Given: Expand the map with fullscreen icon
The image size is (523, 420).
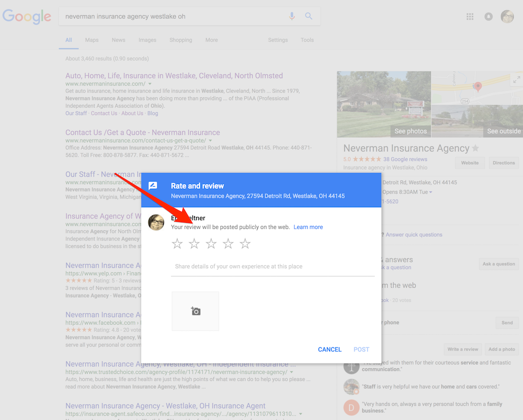Looking at the screenshot, I should tap(516, 80).
